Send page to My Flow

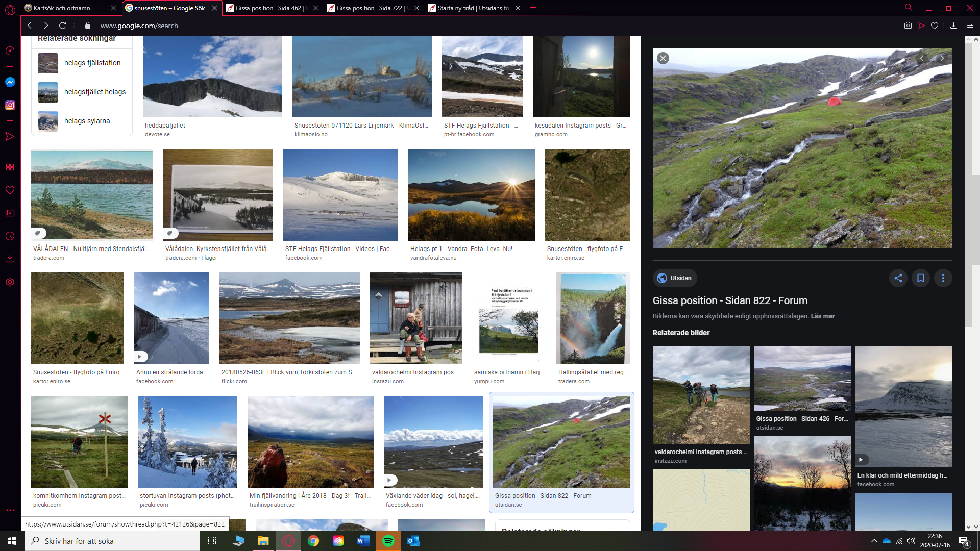921,26
